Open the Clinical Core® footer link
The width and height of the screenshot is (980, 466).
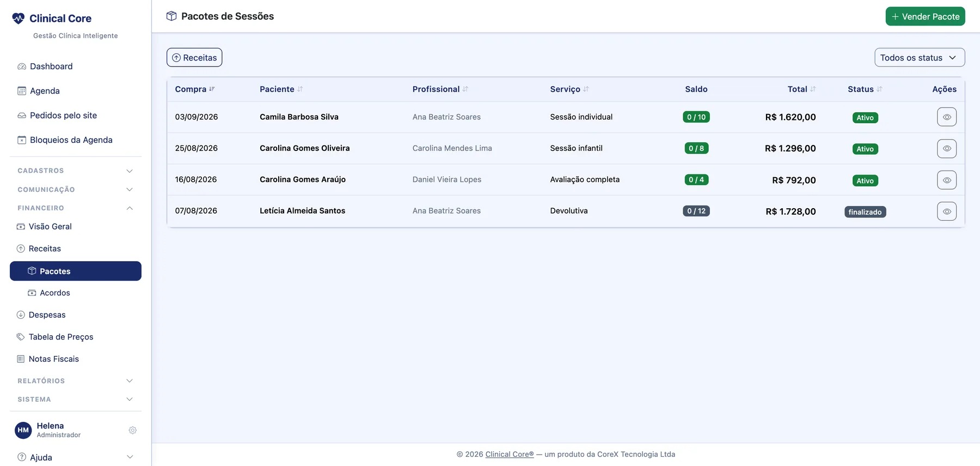(510, 454)
